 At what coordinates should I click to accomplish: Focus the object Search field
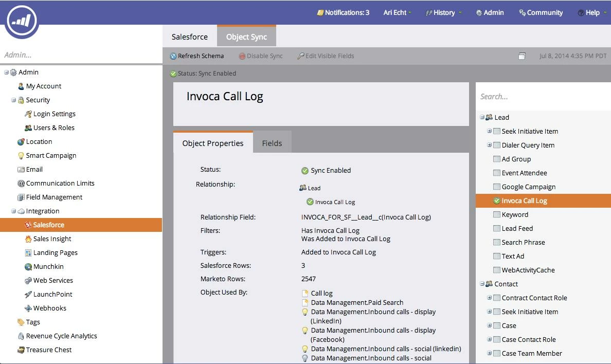click(x=543, y=96)
